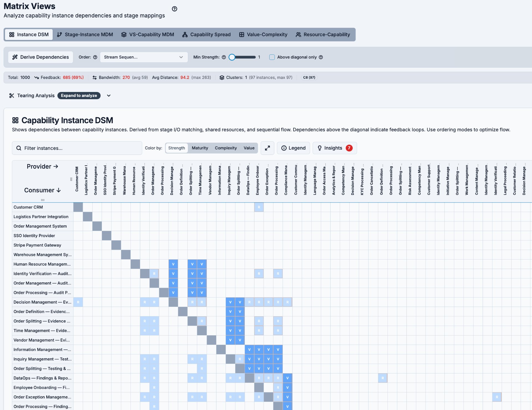532x410 pixels.
Task: Click the Bandwidth arrows icon in stats bar
Action: (x=94, y=78)
